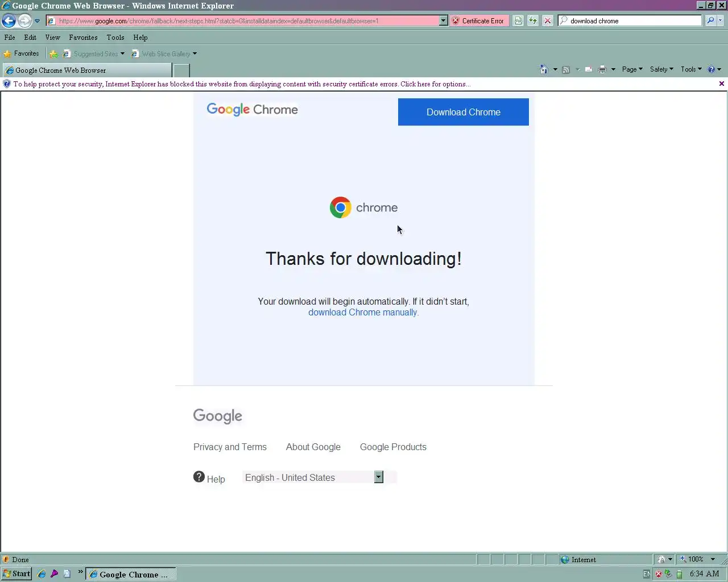
Task: Click the Add to Favorites Bar icon
Action: [53, 54]
